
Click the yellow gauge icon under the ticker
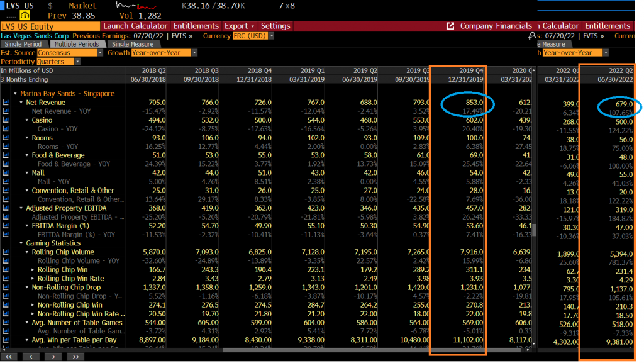click(x=26, y=14)
